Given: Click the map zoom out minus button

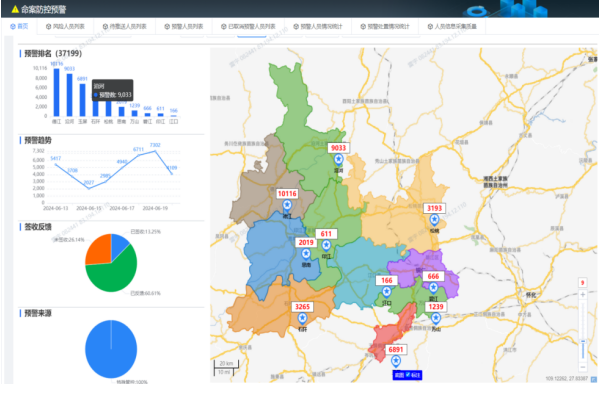Looking at the screenshot, I should coord(583,367).
